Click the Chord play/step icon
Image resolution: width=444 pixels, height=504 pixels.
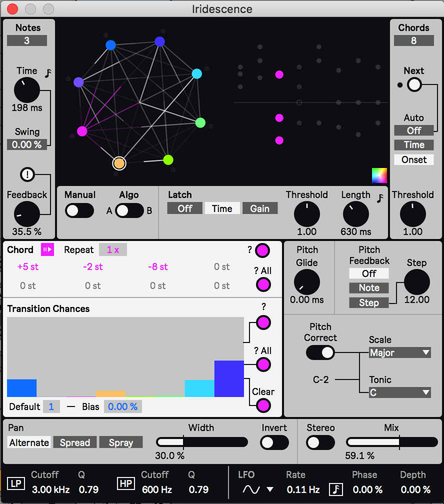click(x=47, y=249)
